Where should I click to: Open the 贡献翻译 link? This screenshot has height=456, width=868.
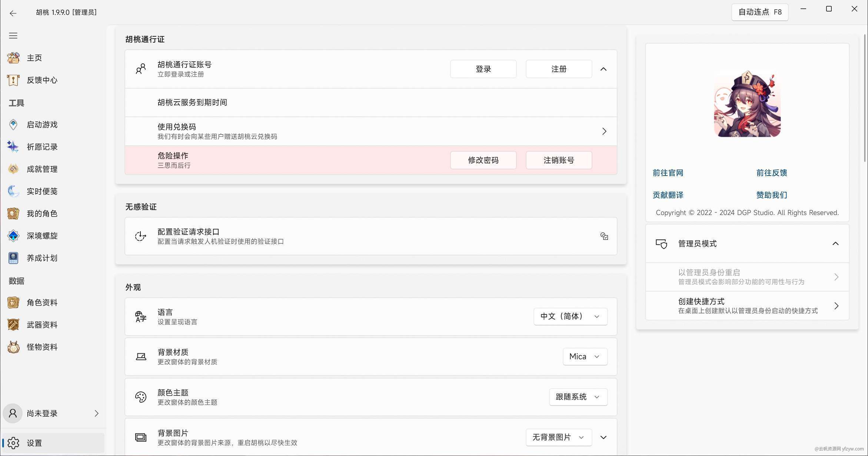pos(668,195)
